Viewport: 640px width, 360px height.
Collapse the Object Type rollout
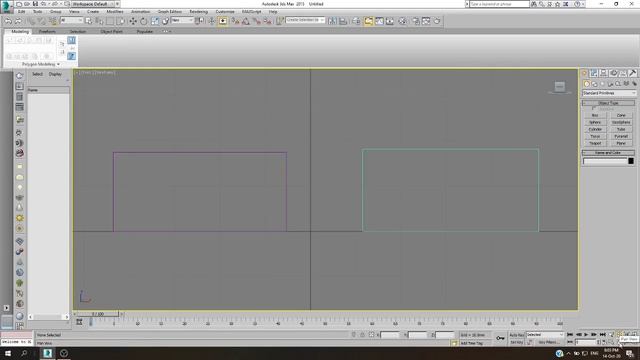coord(608,103)
